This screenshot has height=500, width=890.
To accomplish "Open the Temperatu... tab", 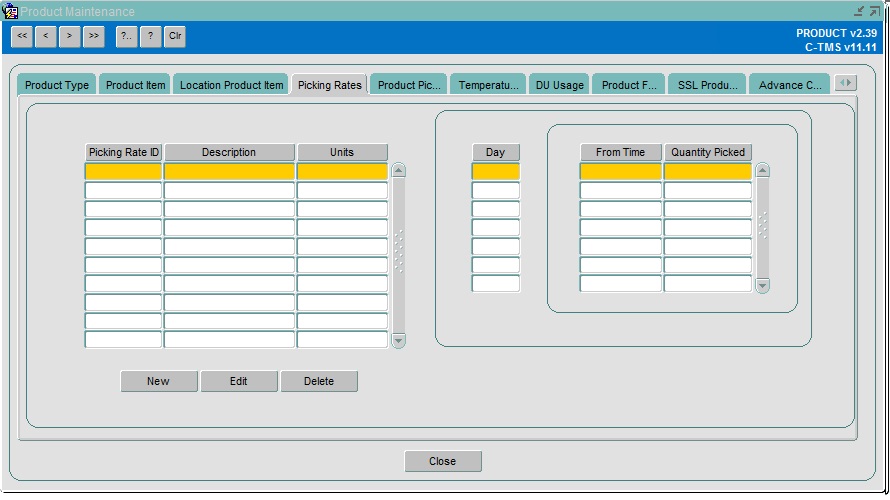I will tap(488, 85).
